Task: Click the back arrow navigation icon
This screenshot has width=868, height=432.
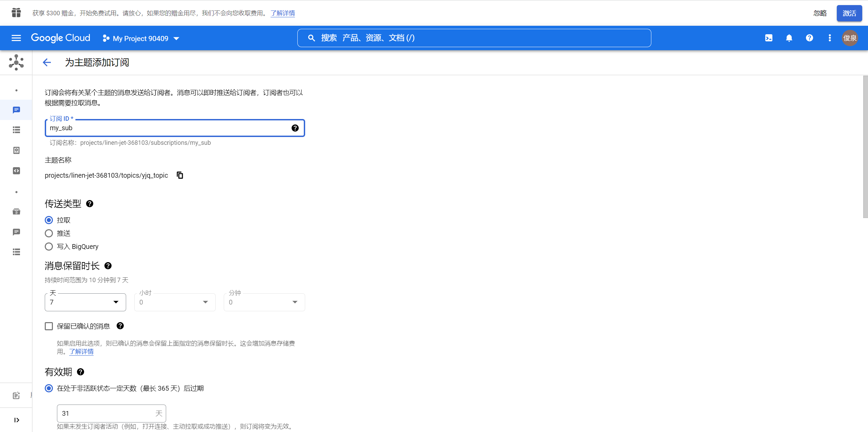Action: [x=46, y=62]
